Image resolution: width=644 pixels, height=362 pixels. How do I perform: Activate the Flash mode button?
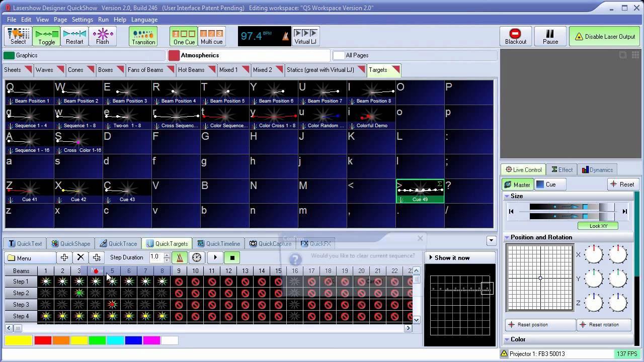(103, 36)
